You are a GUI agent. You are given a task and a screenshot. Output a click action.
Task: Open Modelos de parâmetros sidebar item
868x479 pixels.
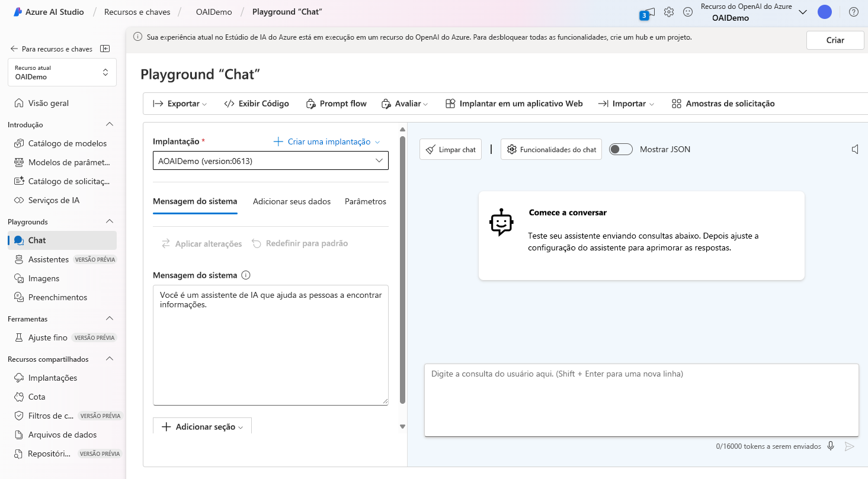tap(62, 162)
